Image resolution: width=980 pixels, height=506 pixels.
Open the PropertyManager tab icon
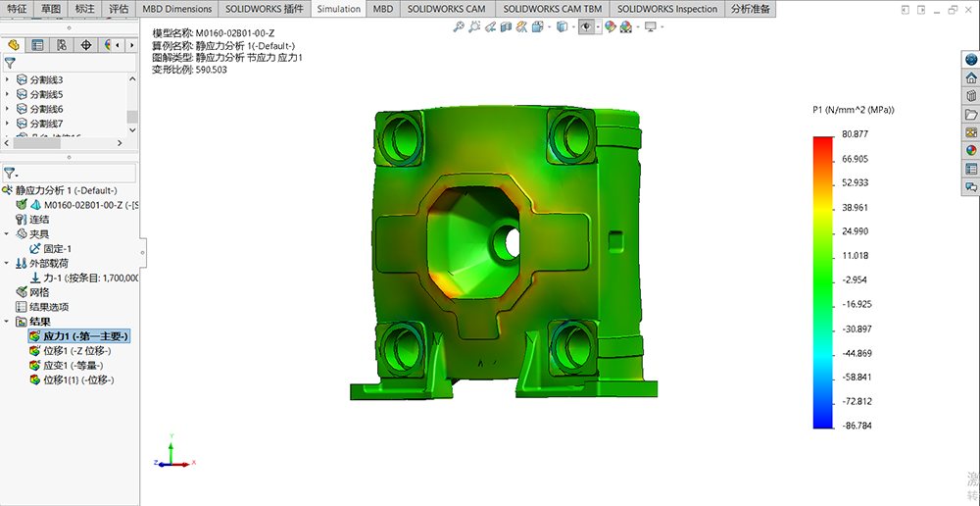click(x=37, y=45)
